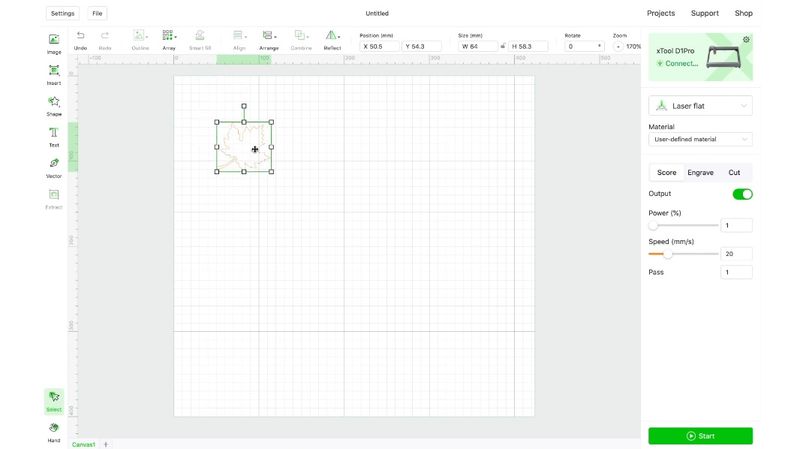Toggle the size aspect ratio lock

(x=503, y=46)
